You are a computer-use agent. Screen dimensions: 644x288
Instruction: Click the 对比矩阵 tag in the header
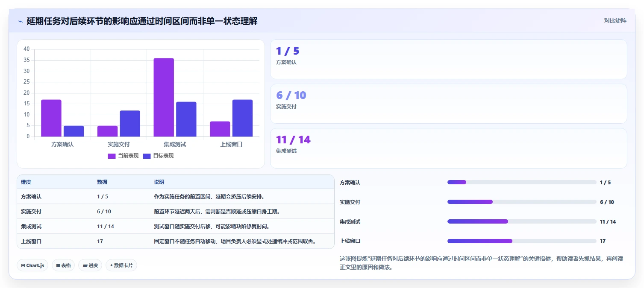[615, 21]
